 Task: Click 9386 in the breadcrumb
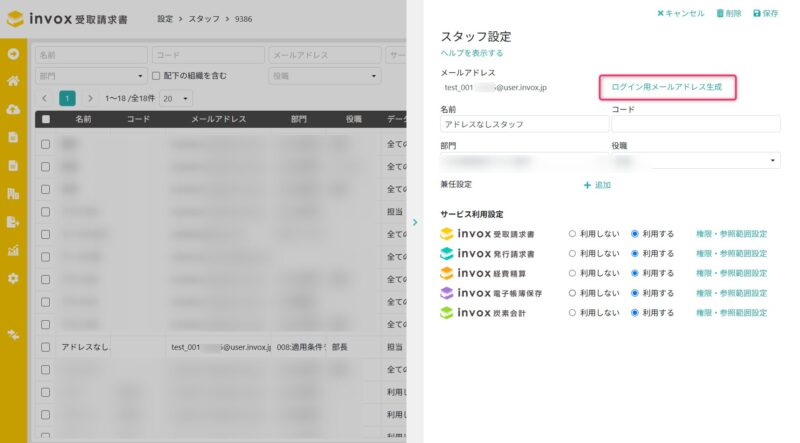click(x=243, y=19)
